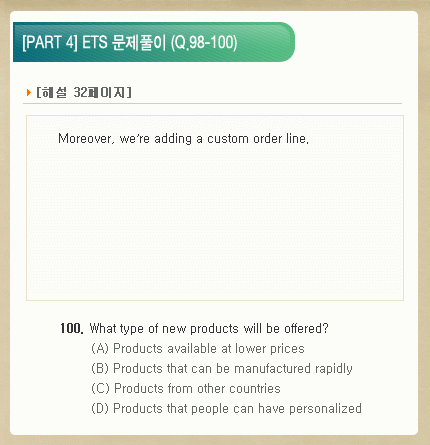Select answer (B) manufactured rapidly
430x445 pixels.
(222, 368)
